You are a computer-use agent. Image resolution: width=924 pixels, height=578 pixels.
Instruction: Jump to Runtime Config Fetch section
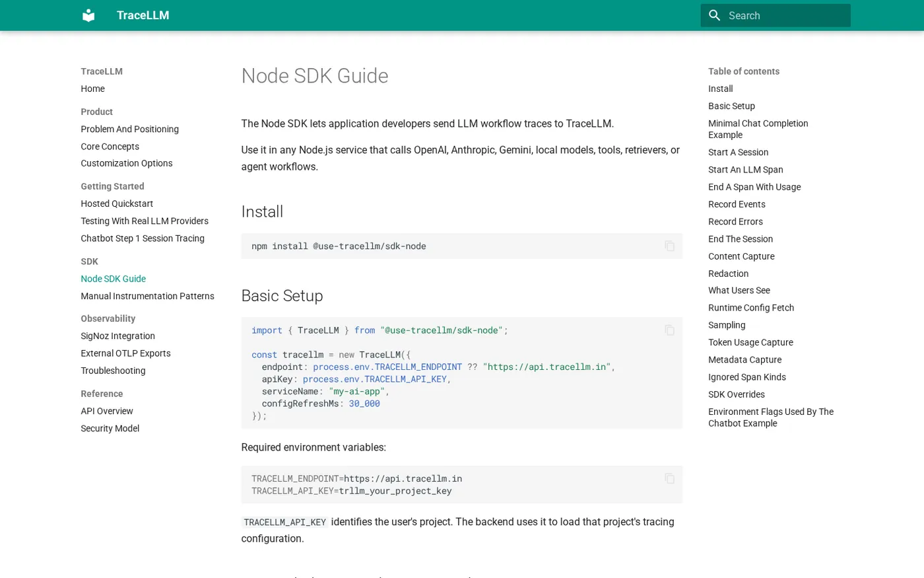point(751,307)
